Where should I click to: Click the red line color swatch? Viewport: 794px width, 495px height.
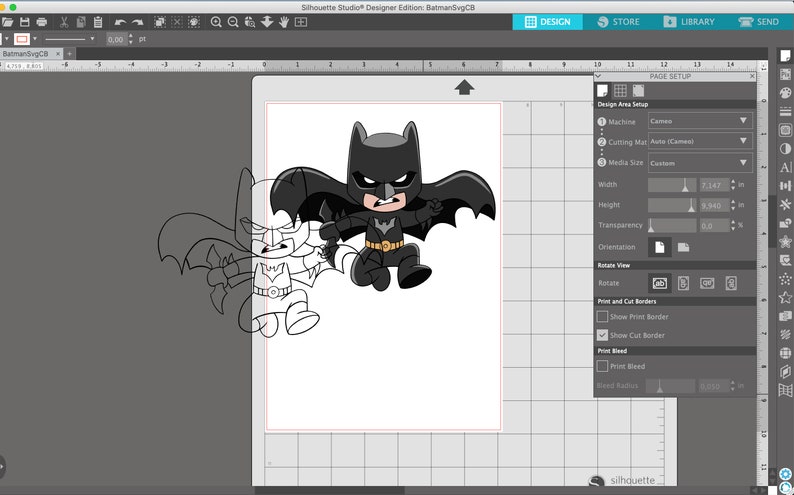pyautogui.click(x=21, y=39)
